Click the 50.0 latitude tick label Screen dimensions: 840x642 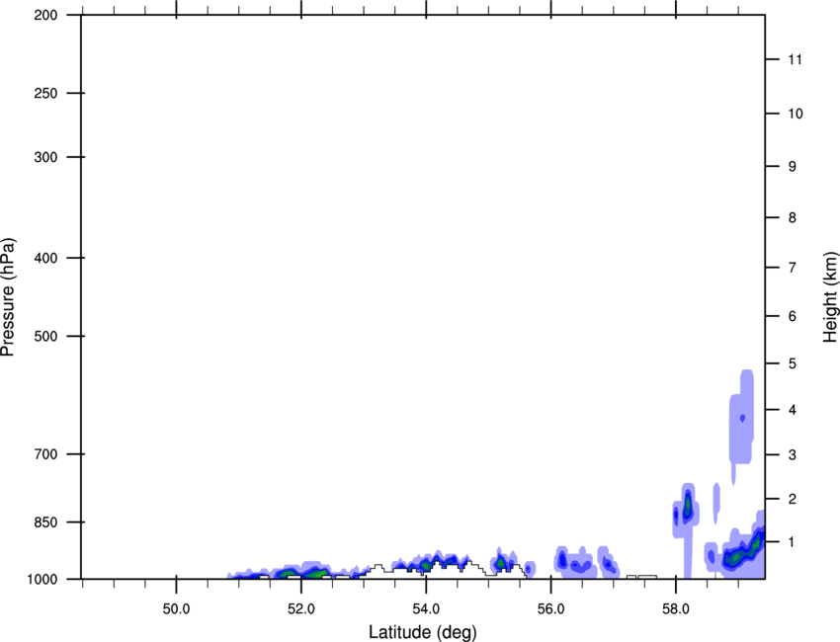[x=176, y=609]
